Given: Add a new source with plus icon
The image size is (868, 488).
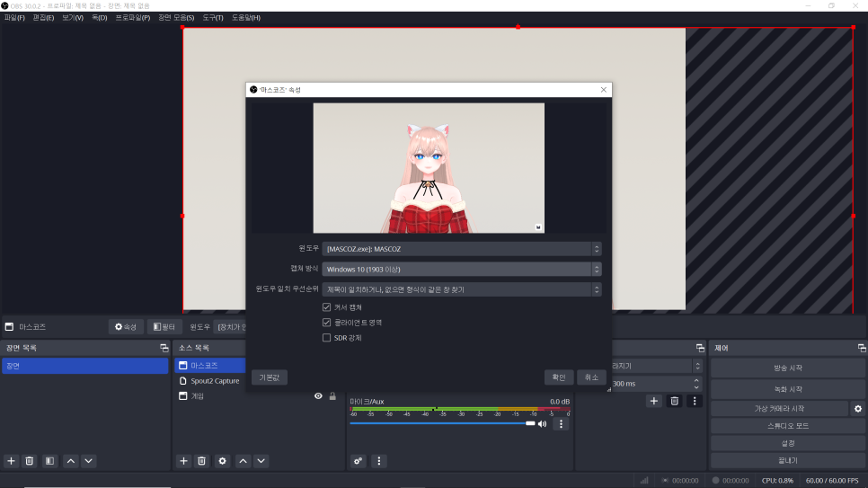Looking at the screenshot, I should point(184,461).
